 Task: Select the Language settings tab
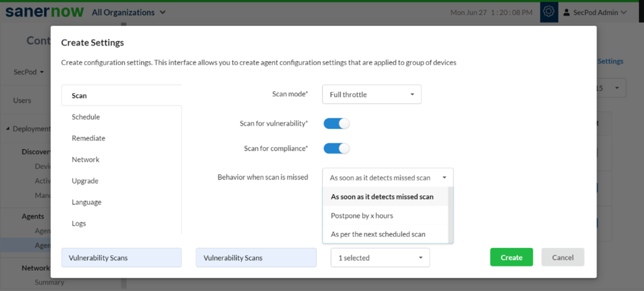pos(86,202)
